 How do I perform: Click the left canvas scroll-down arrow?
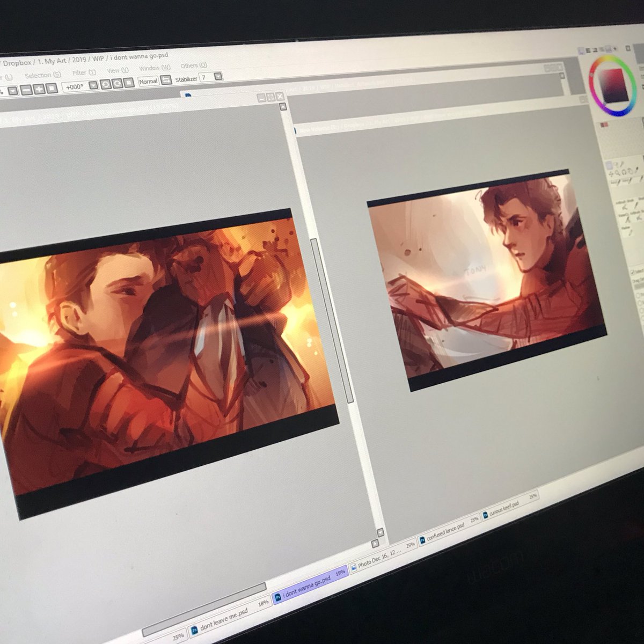(x=381, y=532)
